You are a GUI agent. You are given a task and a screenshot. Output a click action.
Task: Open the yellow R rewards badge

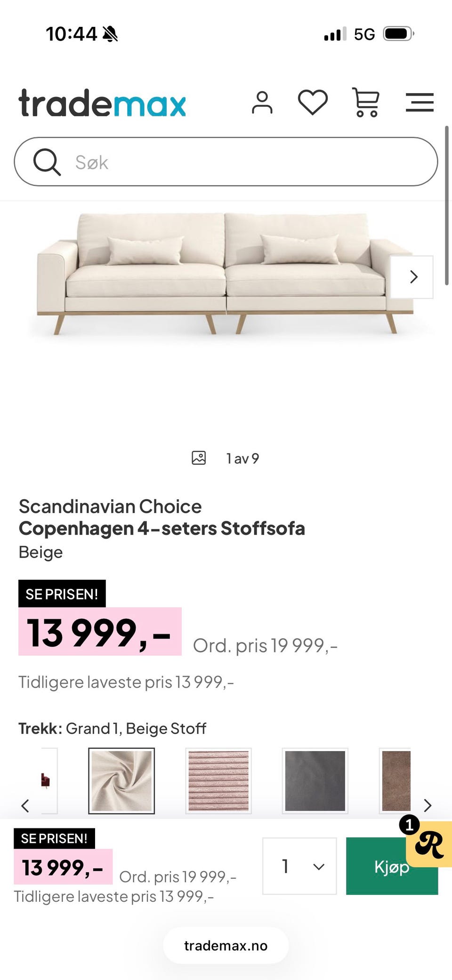pyautogui.click(x=429, y=844)
